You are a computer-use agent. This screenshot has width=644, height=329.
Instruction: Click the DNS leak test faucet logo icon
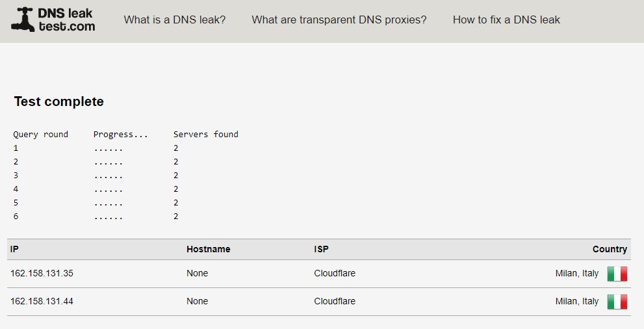tap(23, 20)
